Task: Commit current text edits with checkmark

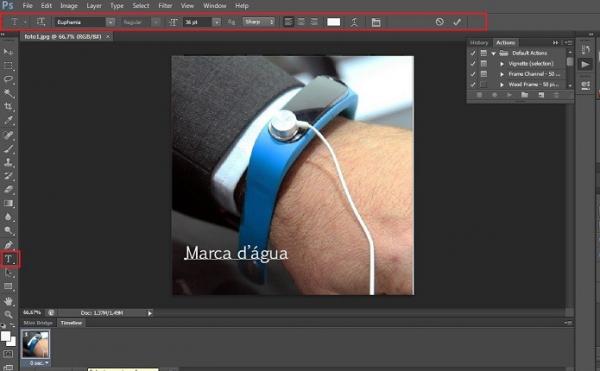Action: pos(457,22)
